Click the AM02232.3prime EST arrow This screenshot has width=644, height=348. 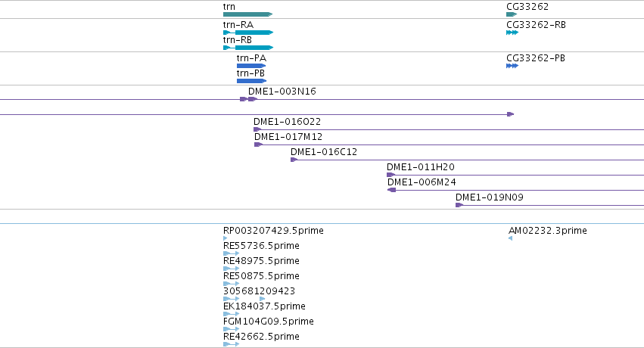tap(511, 238)
